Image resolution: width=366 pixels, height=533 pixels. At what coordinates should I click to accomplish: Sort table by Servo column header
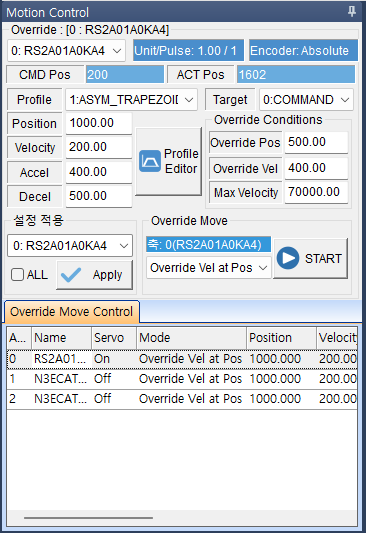coord(114,338)
